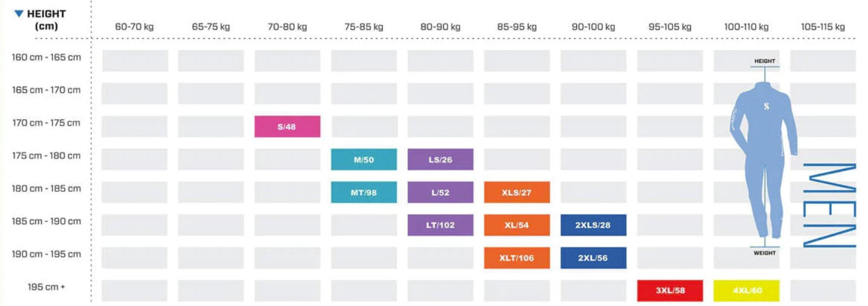
Task: Click the vertical MEN label
Action: click(x=829, y=205)
